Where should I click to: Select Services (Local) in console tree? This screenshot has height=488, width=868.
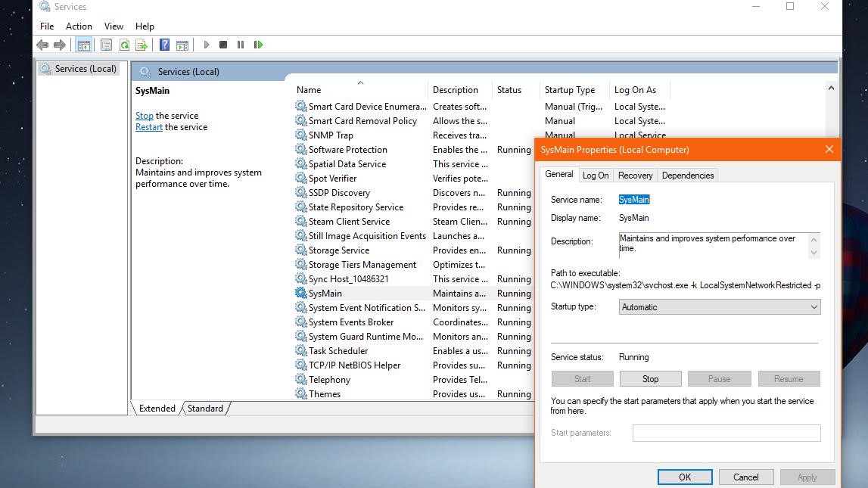tap(86, 69)
